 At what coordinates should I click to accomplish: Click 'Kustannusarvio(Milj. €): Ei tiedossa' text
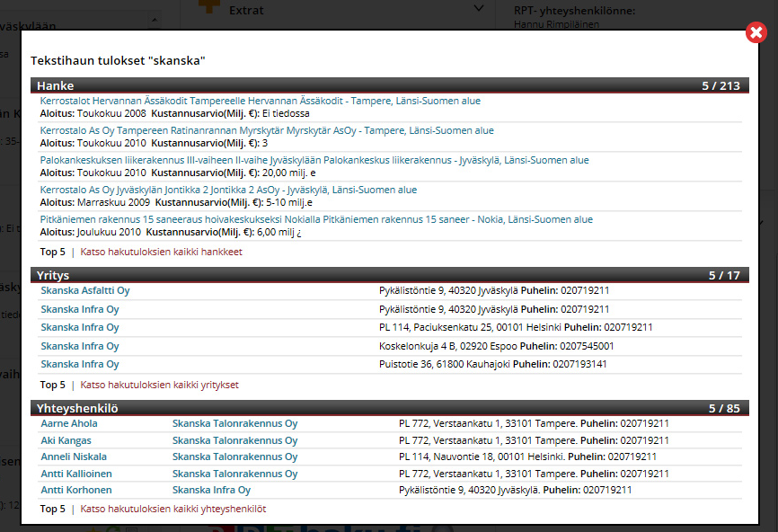[x=230, y=113]
